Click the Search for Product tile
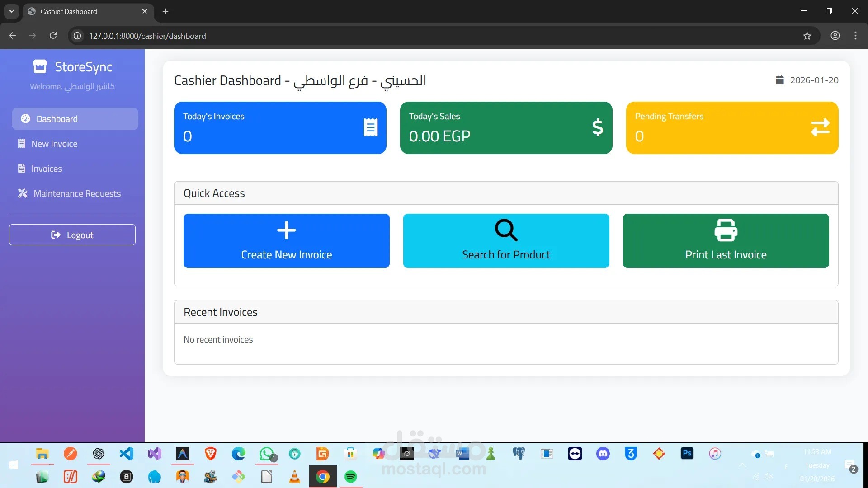 tap(506, 241)
